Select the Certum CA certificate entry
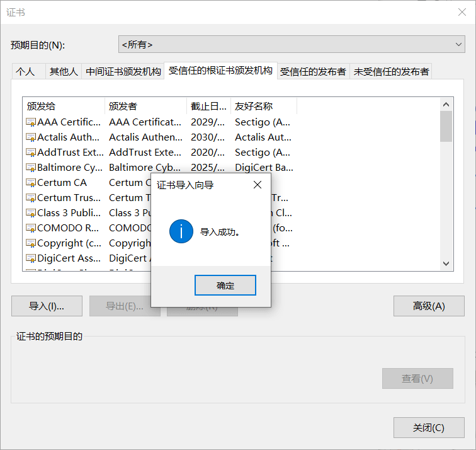 pos(62,183)
